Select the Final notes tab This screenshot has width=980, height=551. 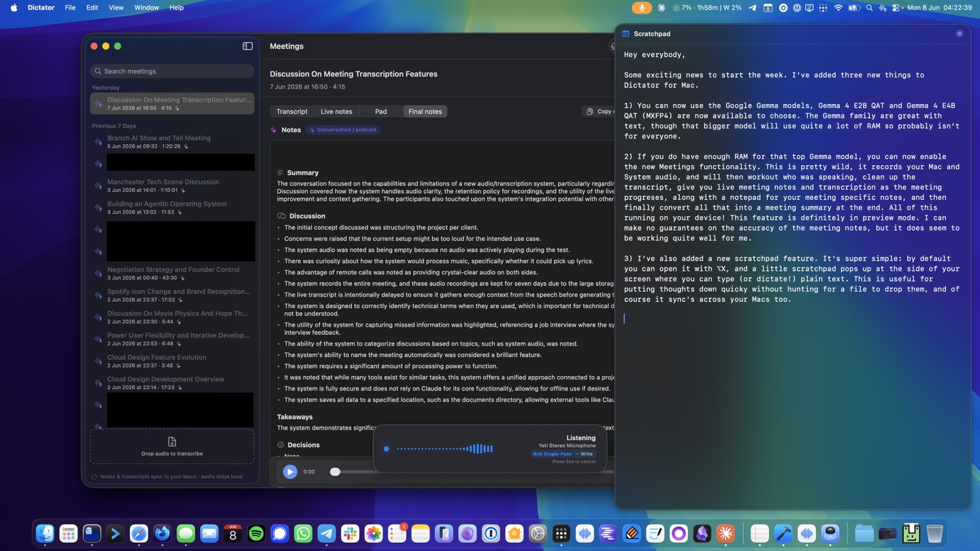(x=425, y=112)
